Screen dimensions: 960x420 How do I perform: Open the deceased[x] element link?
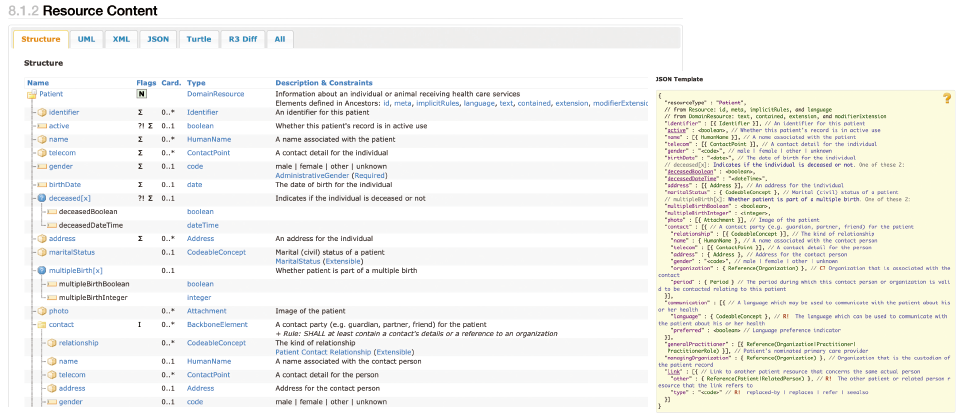[x=68, y=198]
